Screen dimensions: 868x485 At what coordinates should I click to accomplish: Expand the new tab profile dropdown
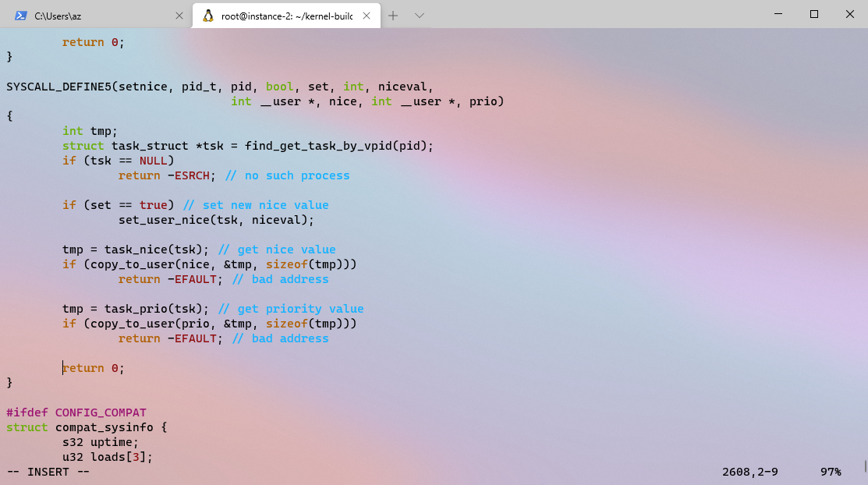[x=419, y=16]
